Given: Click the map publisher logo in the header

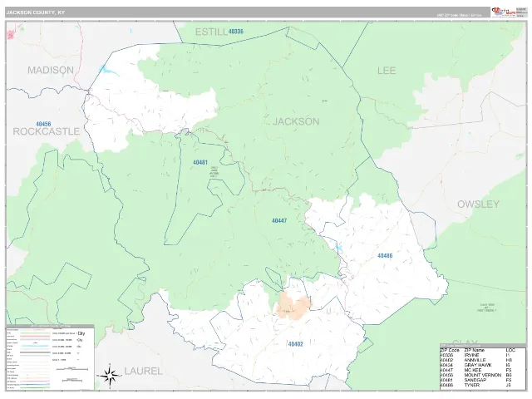Looking at the screenshot, I should tap(503, 12).
